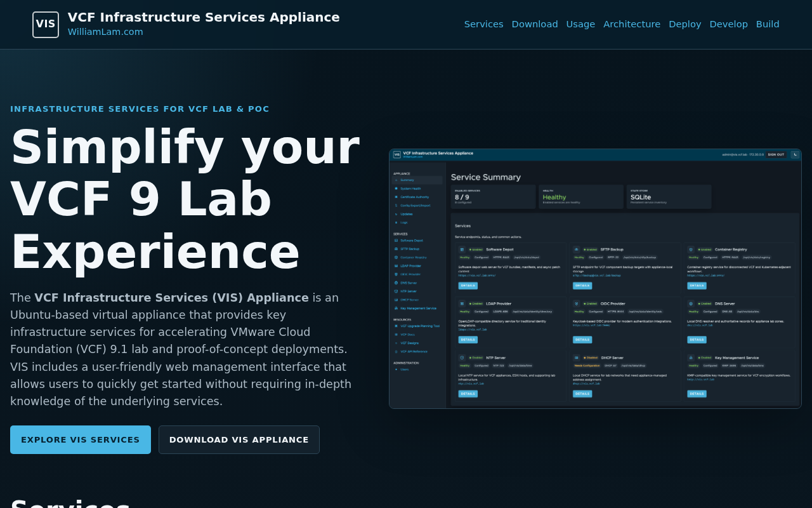This screenshot has height=508, width=812.
Task: Click the Software Depot card icon in preview
Action: (x=462, y=250)
